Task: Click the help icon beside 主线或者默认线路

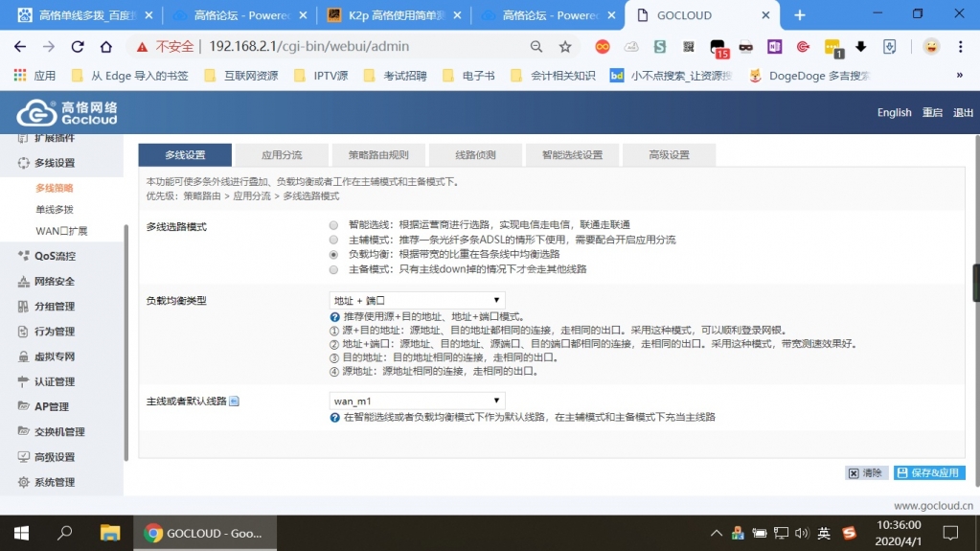Action: [x=235, y=401]
